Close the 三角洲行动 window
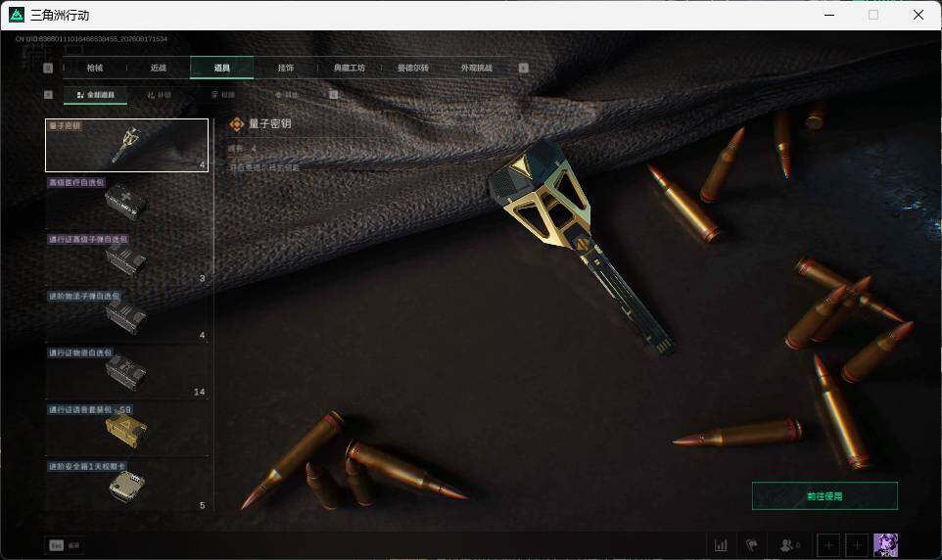942x560 pixels. click(x=918, y=15)
